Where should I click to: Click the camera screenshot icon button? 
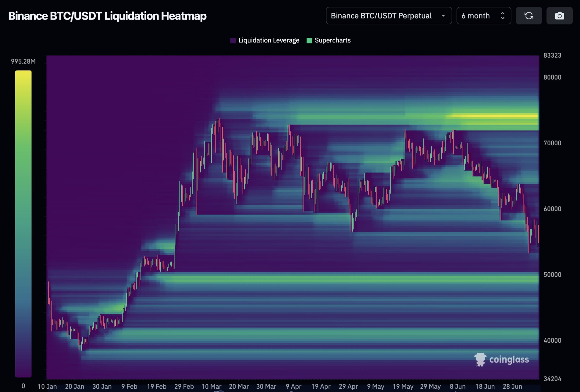(x=559, y=16)
